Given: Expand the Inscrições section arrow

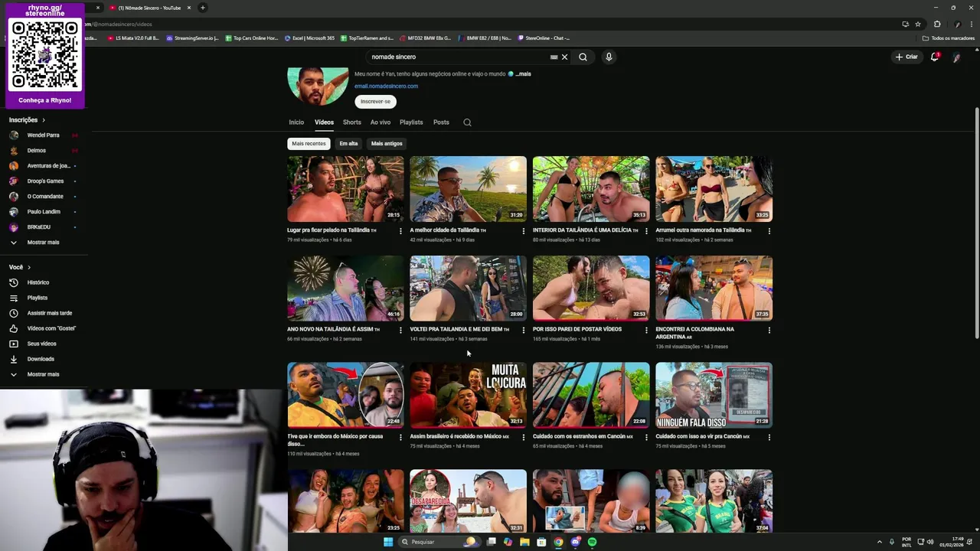Looking at the screenshot, I should (44, 120).
